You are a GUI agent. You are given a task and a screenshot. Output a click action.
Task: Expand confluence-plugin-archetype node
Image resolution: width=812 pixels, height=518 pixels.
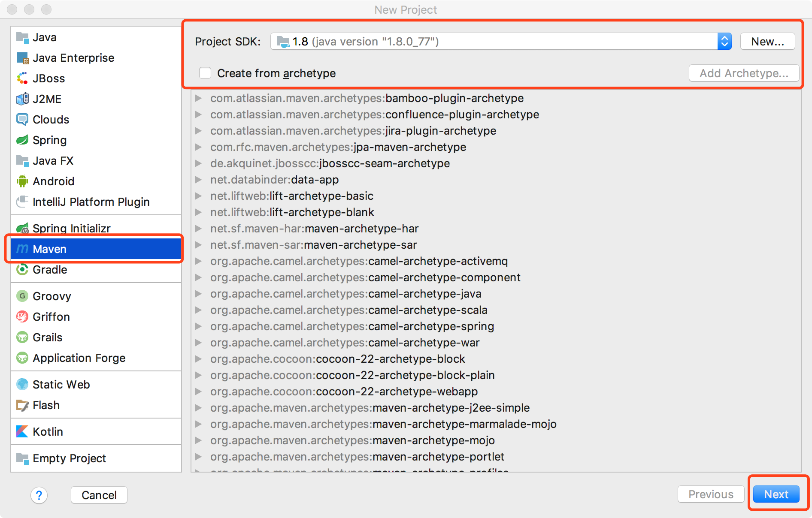click(198, 114)
